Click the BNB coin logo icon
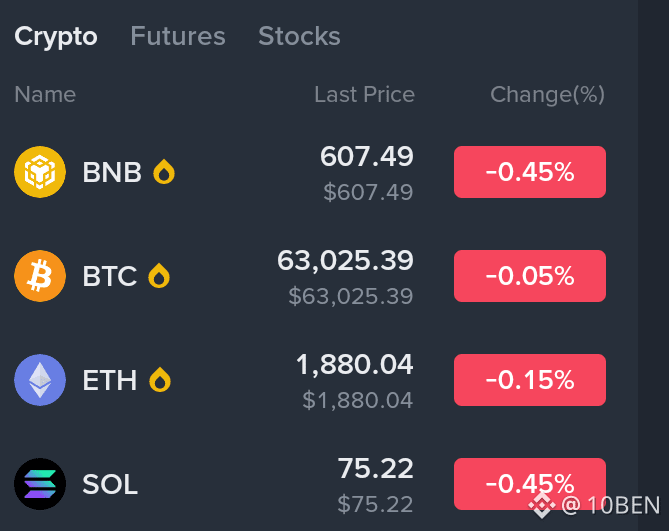 40,172
